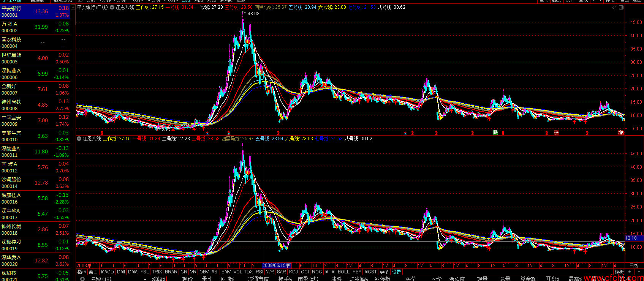This screenshot has height=281, width=644.
Task: Open the 指标 indicator tab
Action: 82,272
